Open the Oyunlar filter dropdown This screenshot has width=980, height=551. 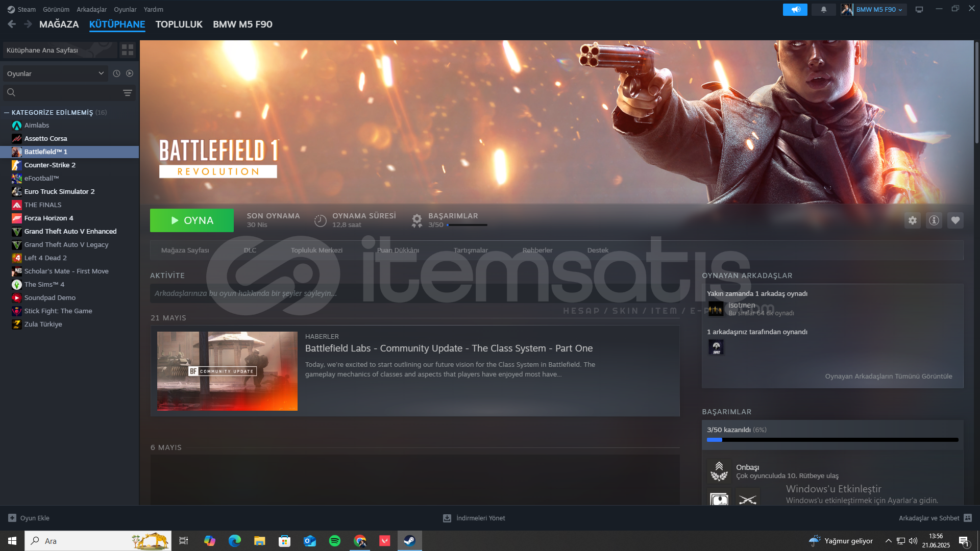tap(56, 73)
